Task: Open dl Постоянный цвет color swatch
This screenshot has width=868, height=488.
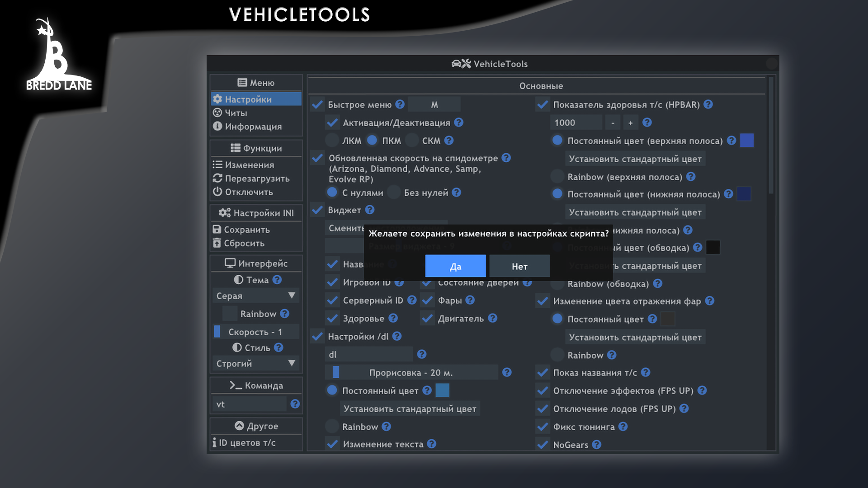Action: pyautogui.click(x=442, y=390)
